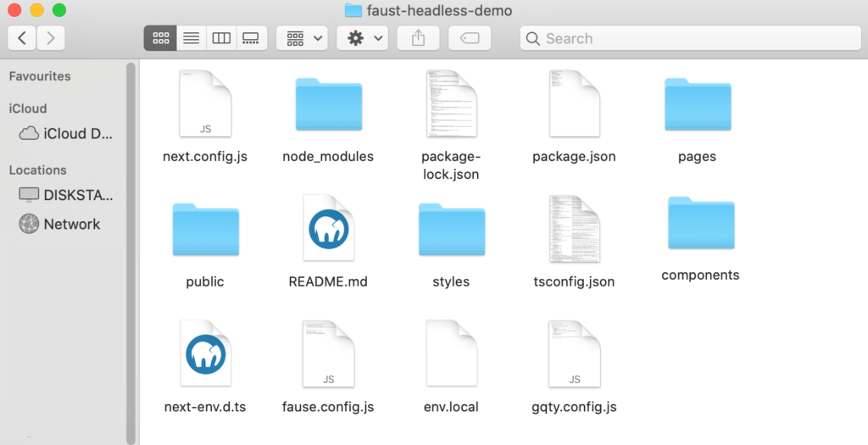Click the iCloud sidebar heading
The height and width of the screenshot is (445, 868).
pyautogui.click(x=28, y=108)
